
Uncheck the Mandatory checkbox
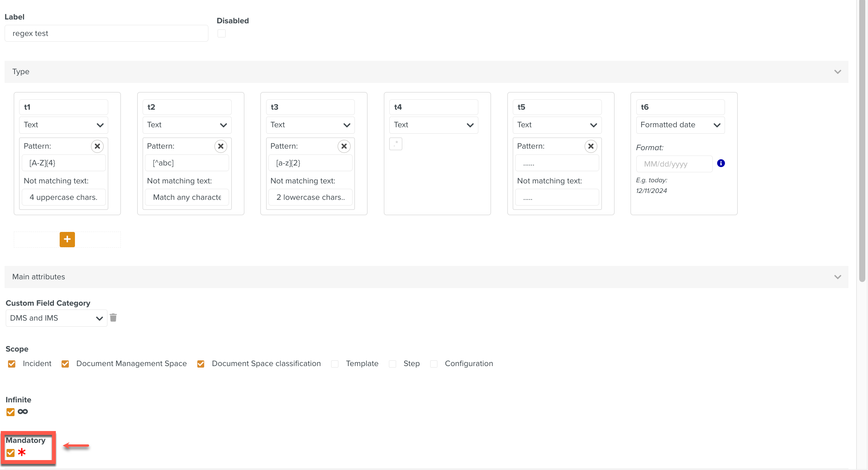(x=11, y=453)
